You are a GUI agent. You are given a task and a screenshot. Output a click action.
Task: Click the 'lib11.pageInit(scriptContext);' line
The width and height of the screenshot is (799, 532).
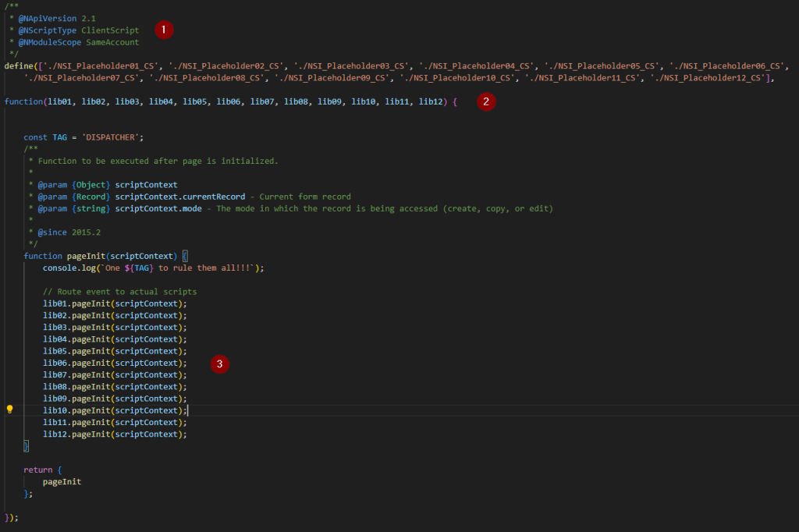(x=115, y=423)
